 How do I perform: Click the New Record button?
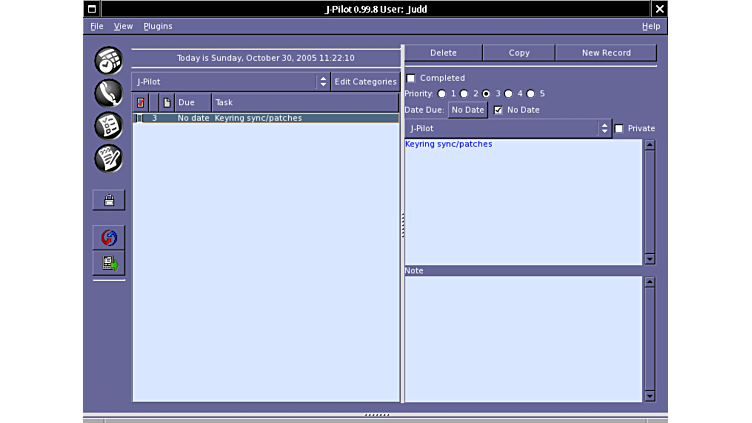click(606, 53)
